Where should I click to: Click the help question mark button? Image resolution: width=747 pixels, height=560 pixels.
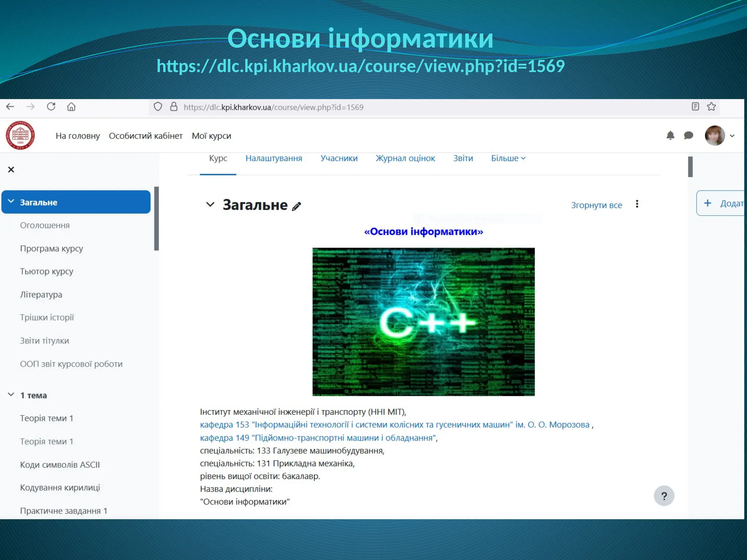664,496
